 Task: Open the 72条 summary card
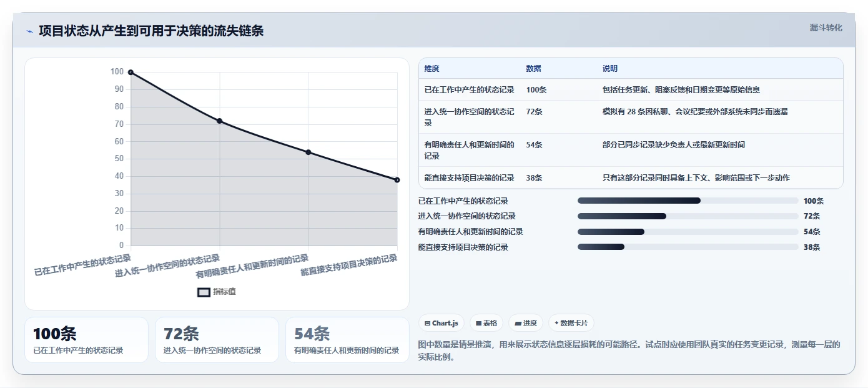pos(217,340)
